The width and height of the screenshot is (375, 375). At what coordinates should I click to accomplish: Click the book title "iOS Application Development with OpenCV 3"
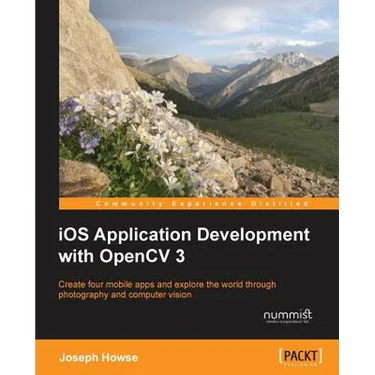(x=184, y=245)
